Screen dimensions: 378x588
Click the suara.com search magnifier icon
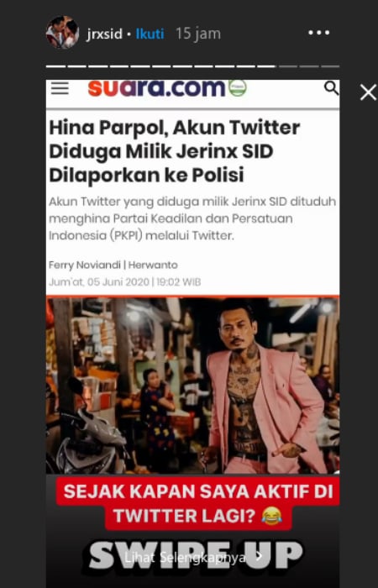pyautogui.click(x=331, y=88)
